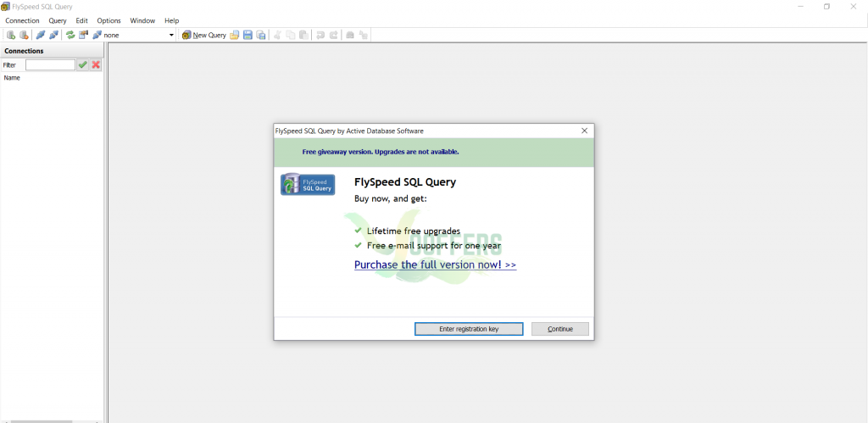The image size is (868, 423).
Task: Click the Enter registration key button
Action: point(469,329)
